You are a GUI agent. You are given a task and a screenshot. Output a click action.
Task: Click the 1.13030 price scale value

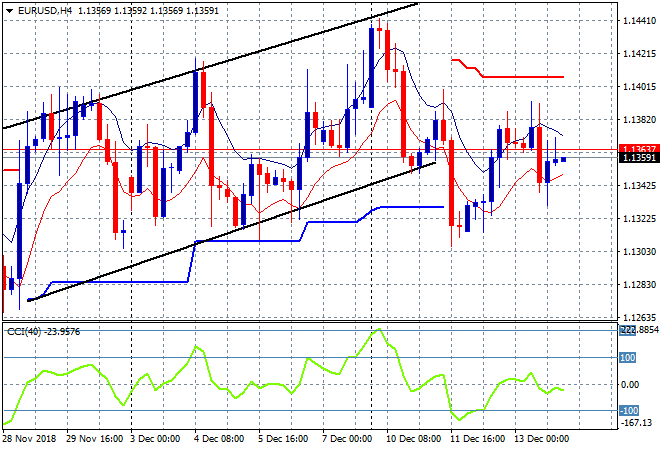639,252
